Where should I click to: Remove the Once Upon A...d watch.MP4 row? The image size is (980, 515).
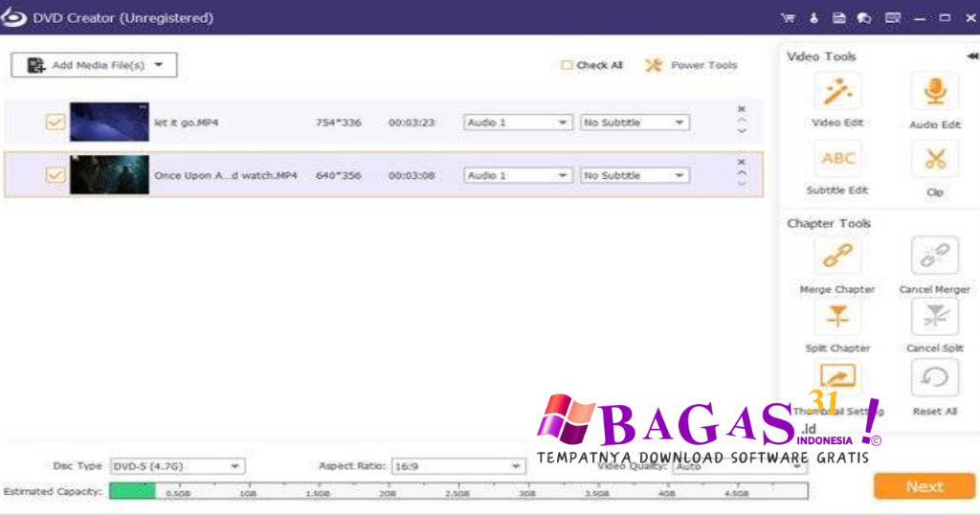pyautogui.click(x=742, y=162)
